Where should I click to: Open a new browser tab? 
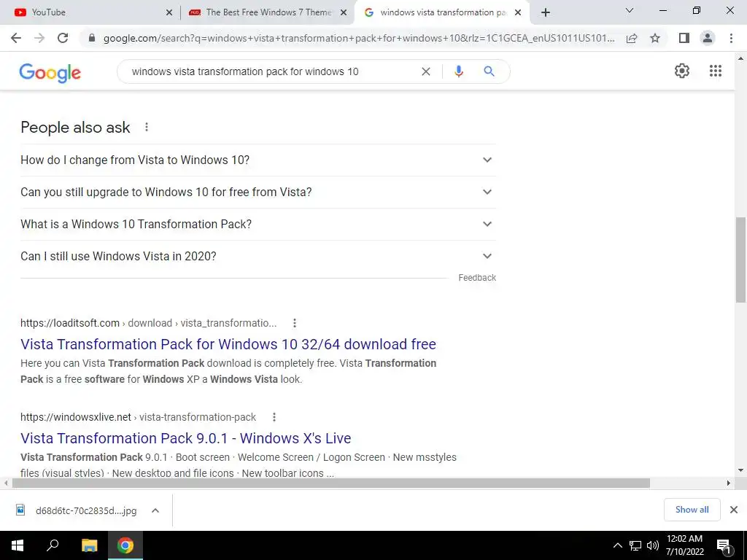pyautogui.click(x=546, y=12)
